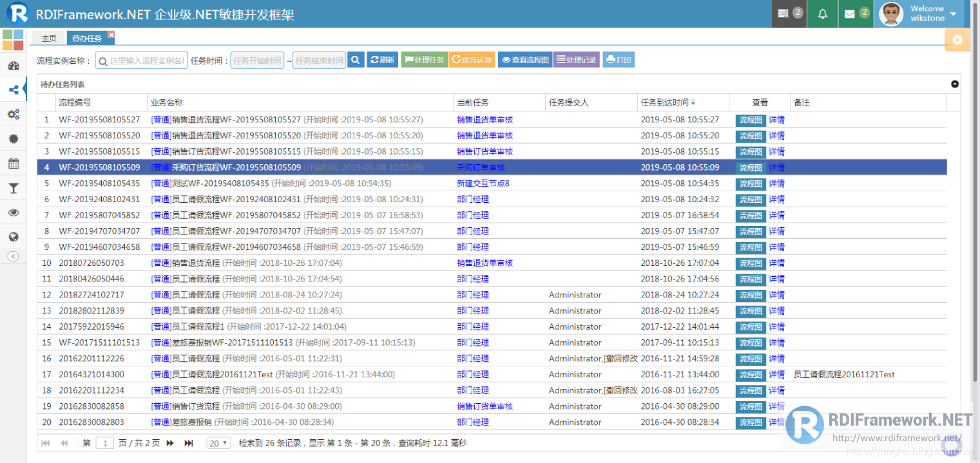The height and width of the screenshot is (463, 980).
Task: Go to last page pager icon
Action: (x=189, y=443)
